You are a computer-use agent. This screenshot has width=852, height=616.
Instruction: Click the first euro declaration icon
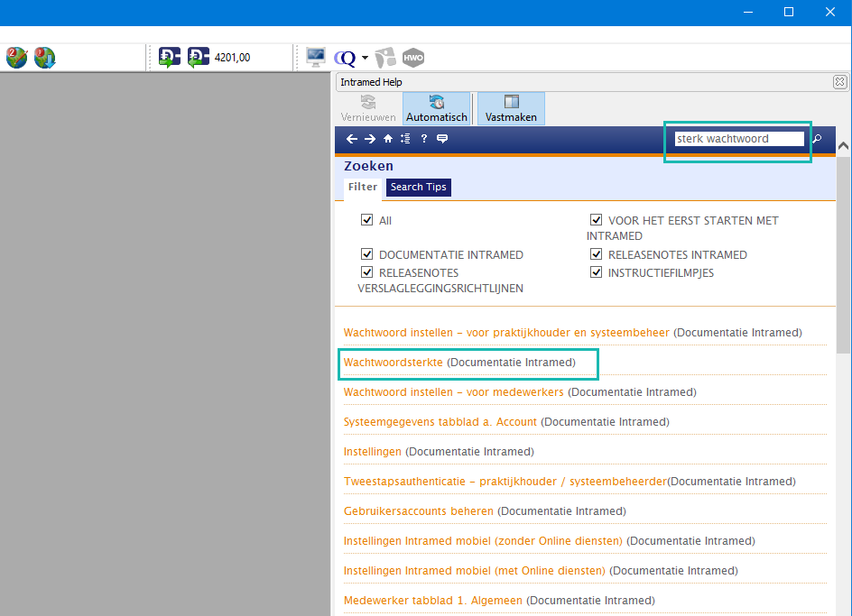pos(170,57)
